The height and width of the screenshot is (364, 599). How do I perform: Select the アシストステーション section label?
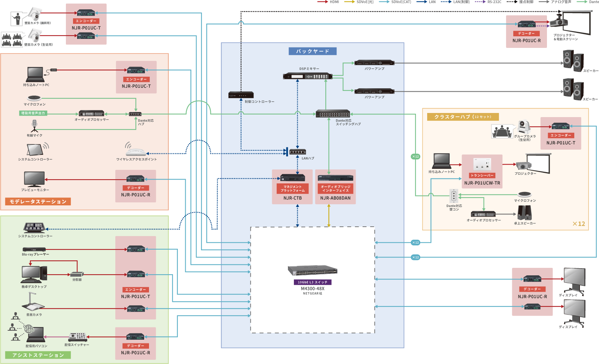click(38, 355)
